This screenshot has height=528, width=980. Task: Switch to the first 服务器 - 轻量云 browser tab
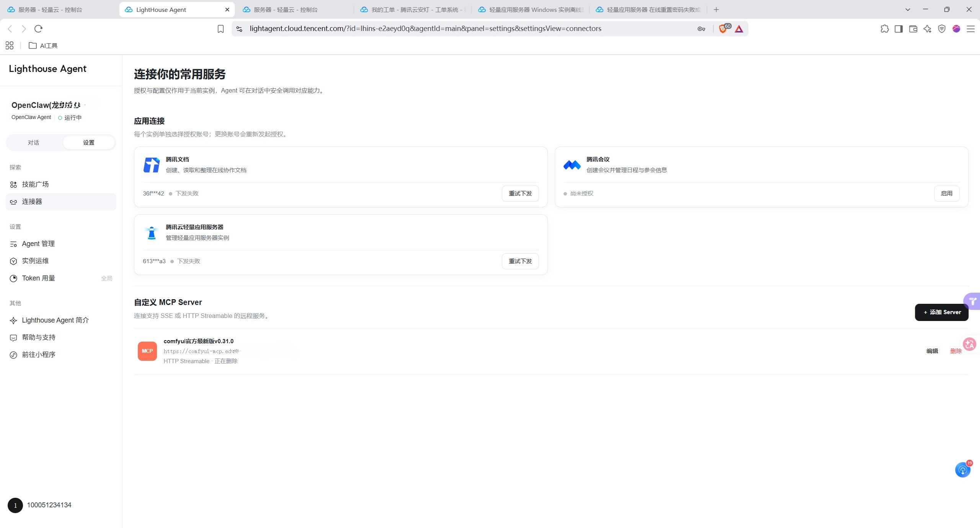pyautogui.click(x=60, y=10)
